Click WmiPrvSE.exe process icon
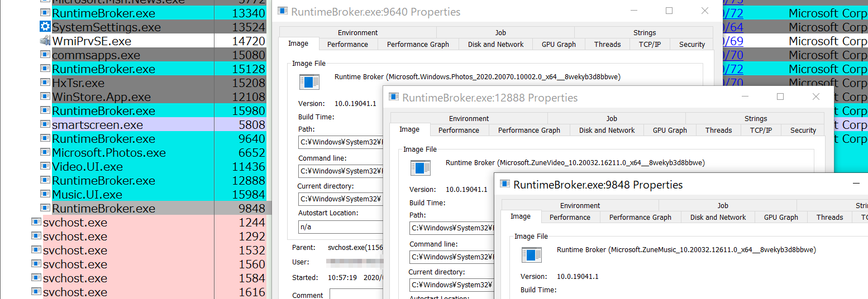The height and width of the screenshot is (299, 868). (x=45, y=41)
